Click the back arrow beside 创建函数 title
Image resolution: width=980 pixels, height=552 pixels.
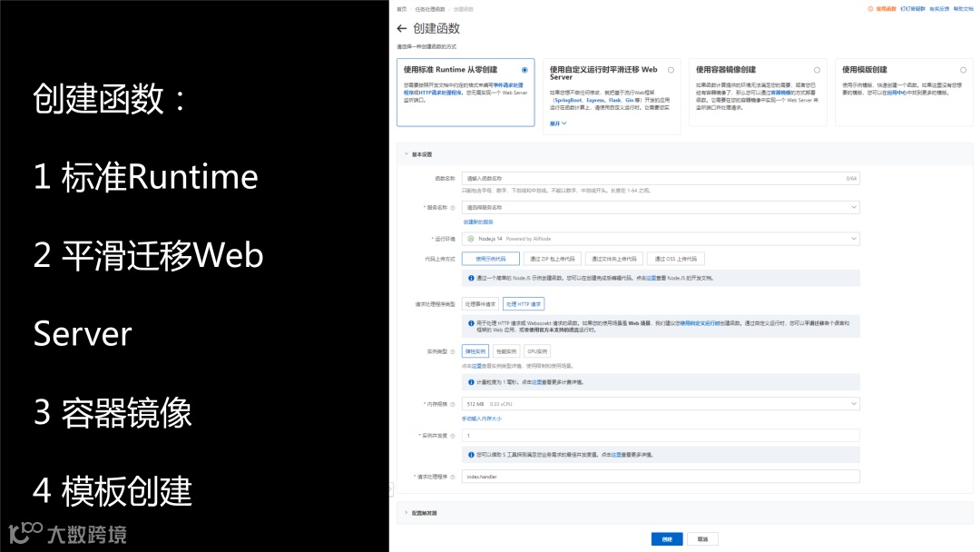400,28
